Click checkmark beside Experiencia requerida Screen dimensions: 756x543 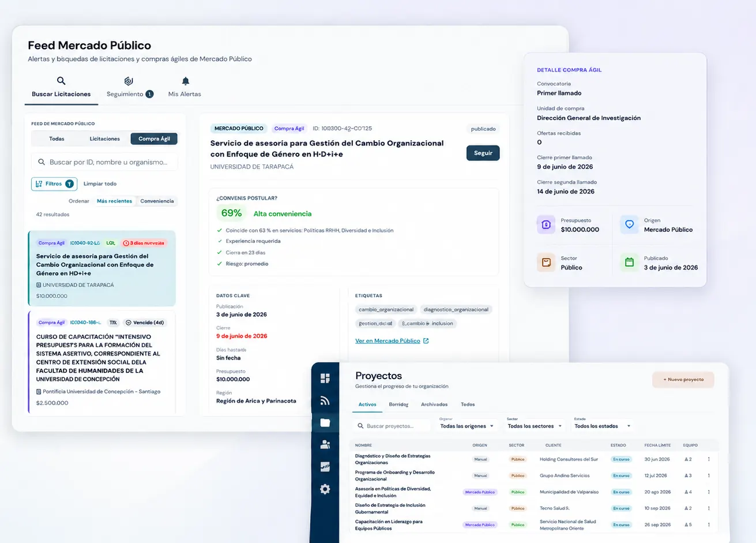[219, 241]
